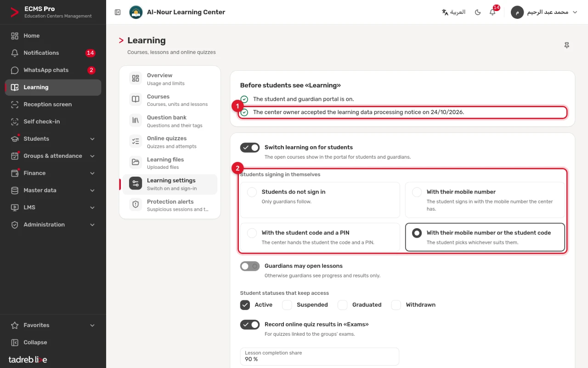
Task: Expand the Favorites section
Action: coord(53,325)
